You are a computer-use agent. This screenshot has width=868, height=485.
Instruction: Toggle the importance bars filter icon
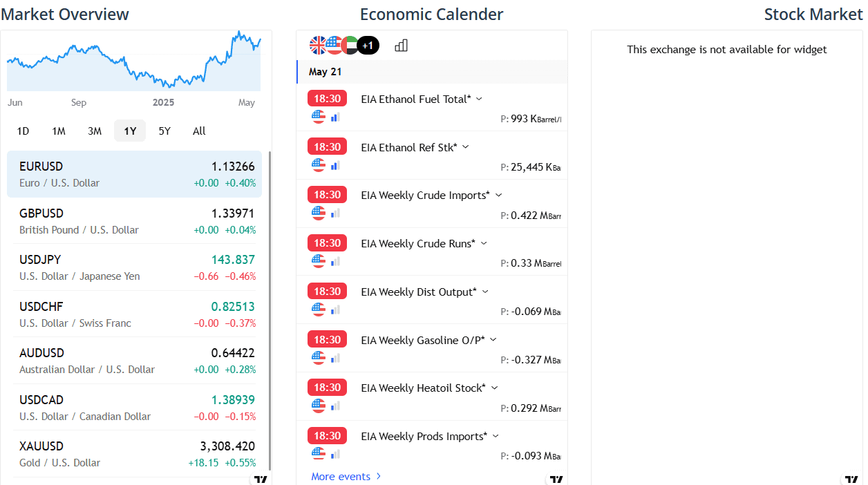(401, 46)
